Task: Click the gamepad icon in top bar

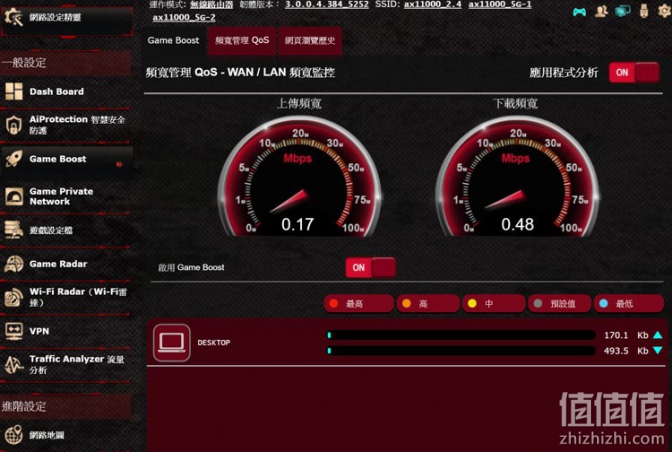Action: (x=579, y=12)
